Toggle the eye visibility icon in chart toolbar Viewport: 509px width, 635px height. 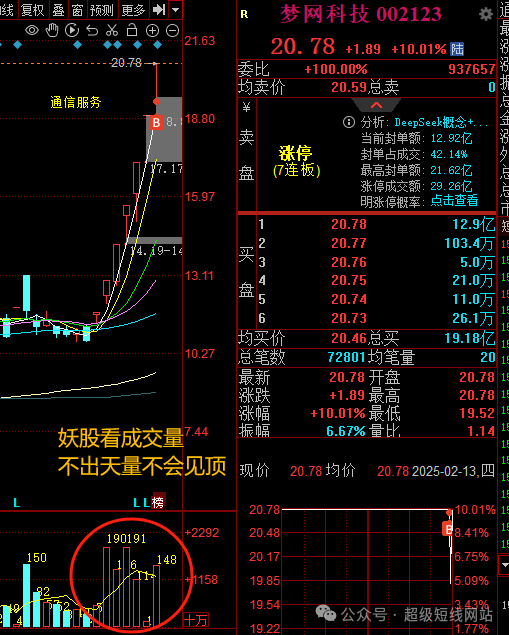[x=32, y=30]
